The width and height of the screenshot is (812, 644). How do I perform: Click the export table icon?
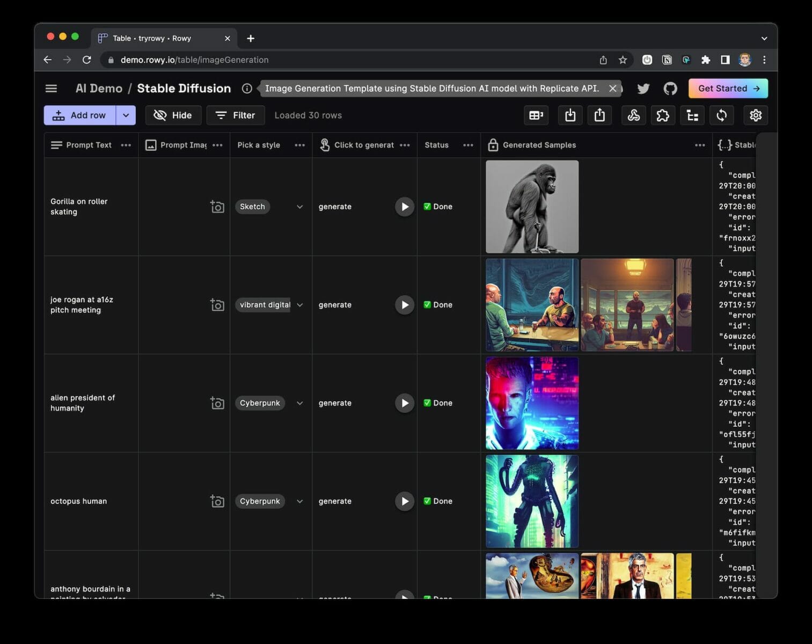[x=599, y=115]
